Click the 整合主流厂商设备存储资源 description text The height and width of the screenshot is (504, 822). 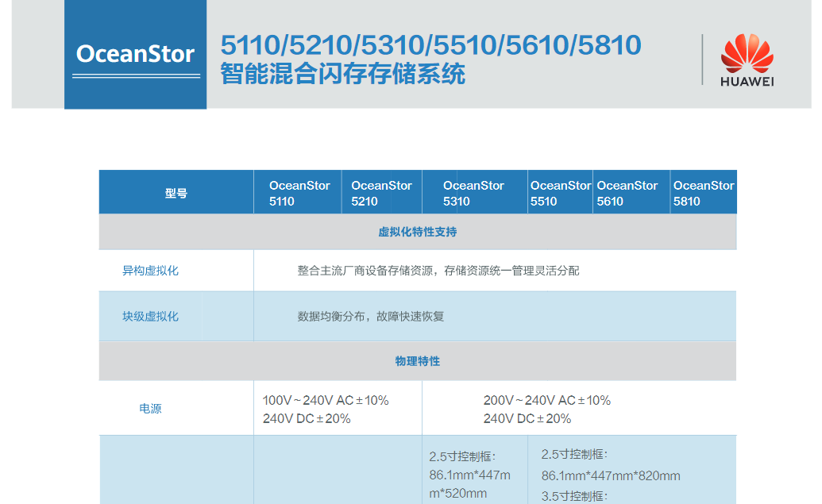[x=438, y=271]
